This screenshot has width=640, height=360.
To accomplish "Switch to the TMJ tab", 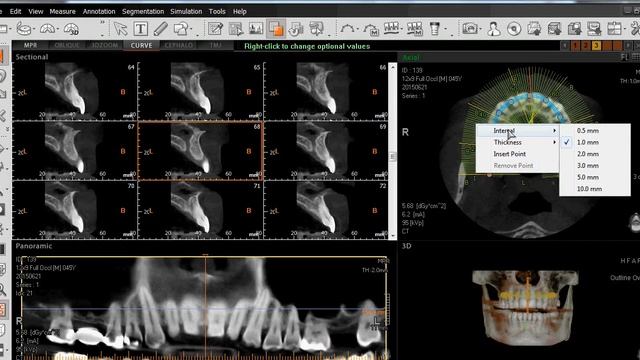I will pos(216,45).
